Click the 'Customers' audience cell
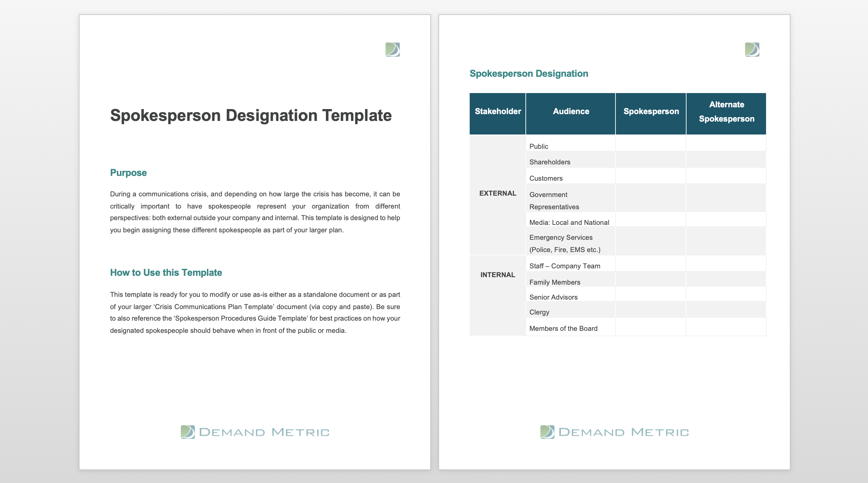 pyautogui.click(x=571, y=176)
